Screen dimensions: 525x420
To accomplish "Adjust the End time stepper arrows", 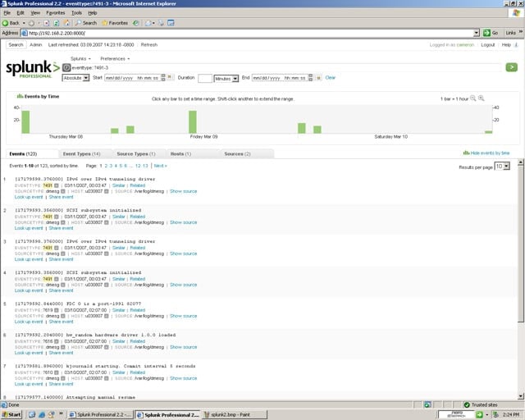I will pyautogui.click(x=311, y=78).
